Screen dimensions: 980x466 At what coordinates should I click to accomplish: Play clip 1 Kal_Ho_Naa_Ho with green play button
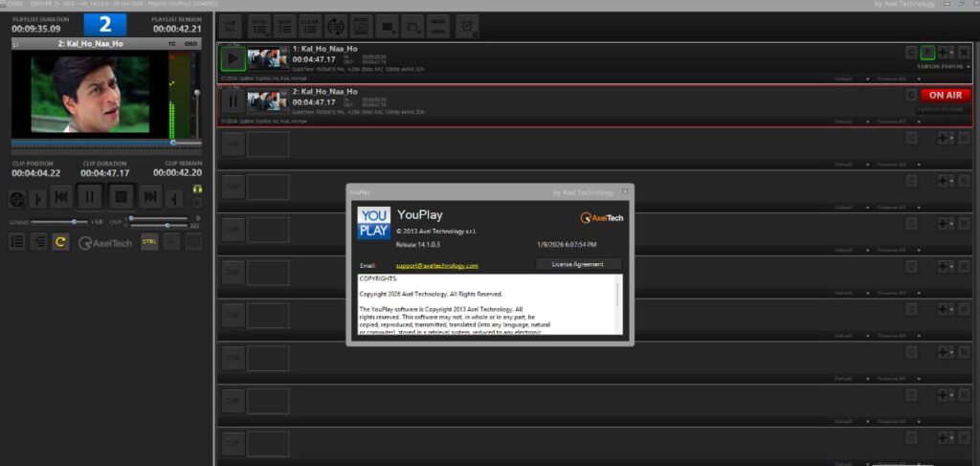233,59
